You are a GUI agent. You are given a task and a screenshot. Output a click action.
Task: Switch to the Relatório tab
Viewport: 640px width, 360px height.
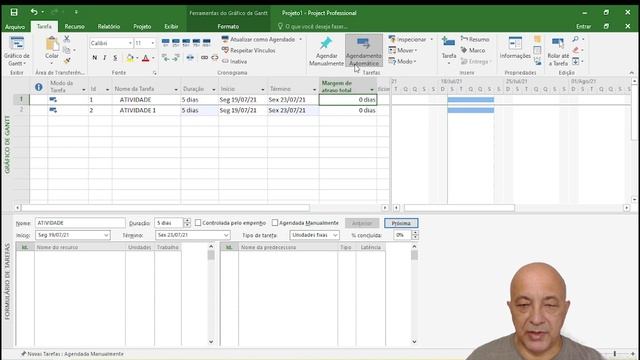[109, 27]
